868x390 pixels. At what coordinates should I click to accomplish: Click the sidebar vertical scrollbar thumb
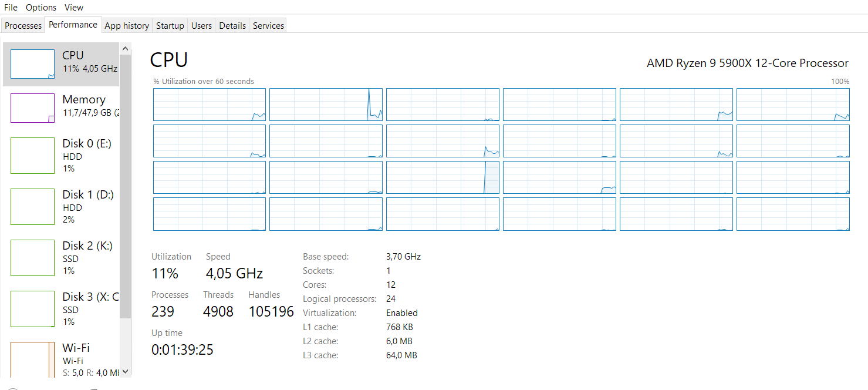(126, 186)
